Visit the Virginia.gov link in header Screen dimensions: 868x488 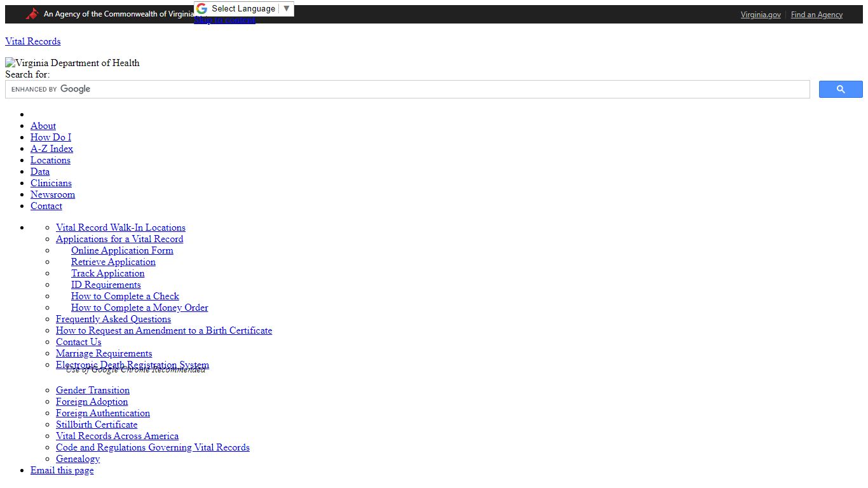(761, 15)
